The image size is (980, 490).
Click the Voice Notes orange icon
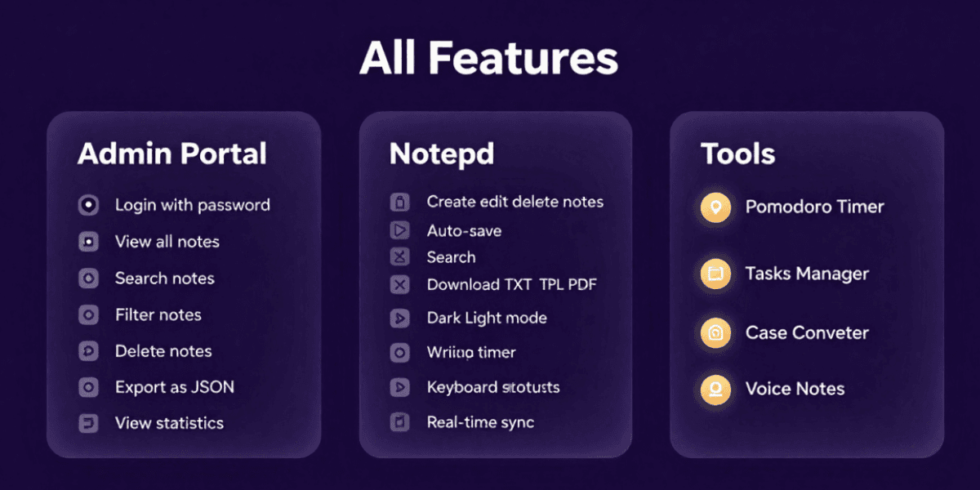coord(715,389)
